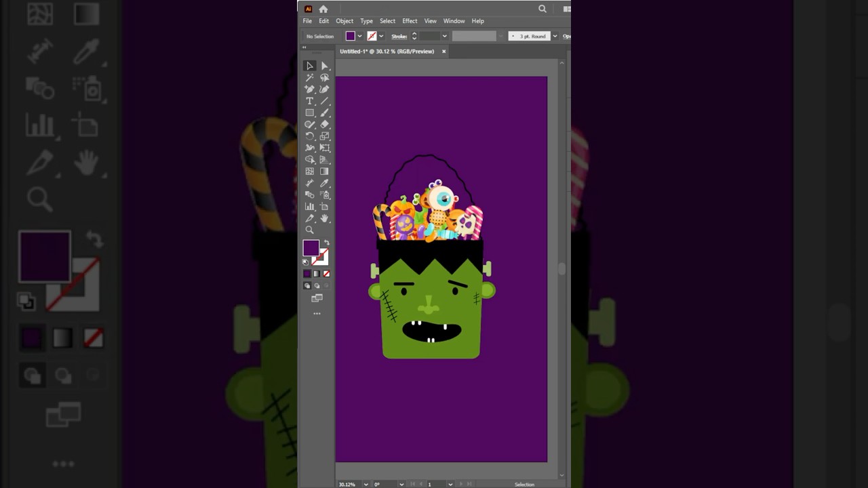The width and height of the screenshot is (868, 488).
Task: Expand the fill color dropdown in control bar
Action: pos(359,37)
